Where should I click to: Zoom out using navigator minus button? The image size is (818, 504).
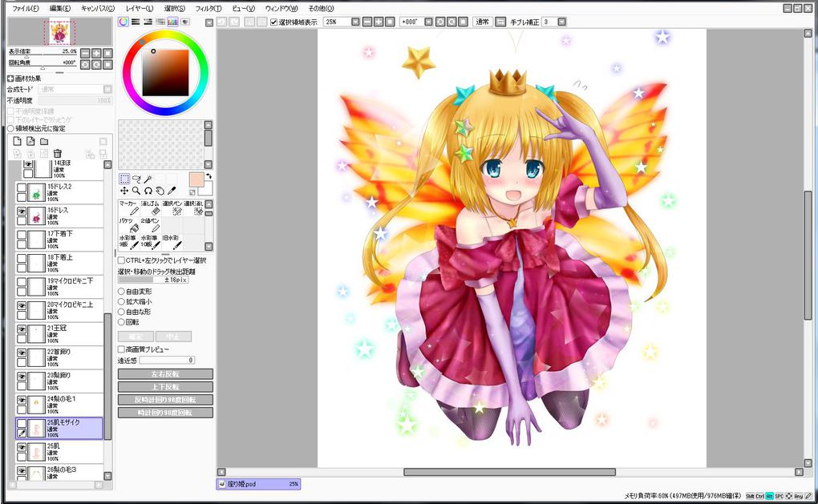click(x=86, y=53)
